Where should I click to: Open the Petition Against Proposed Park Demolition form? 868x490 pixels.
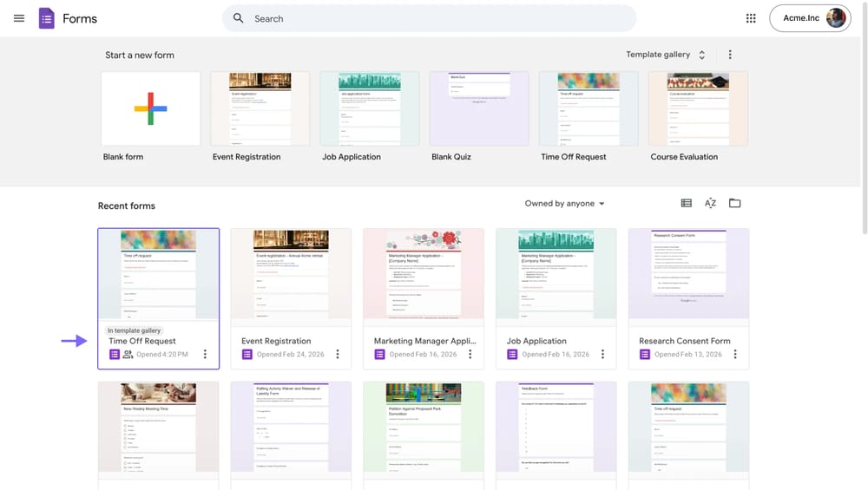(x=424, y=427)
